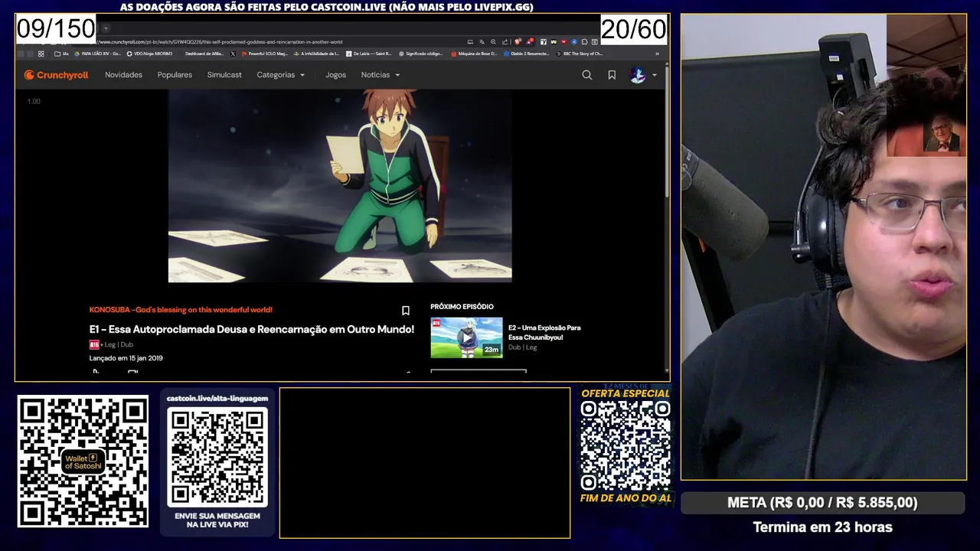Viewport: 980px width, 551px height.
Task: Click the episode title E1 Essa Autoproclamada Deusa
Action: [x=252, y=329]
